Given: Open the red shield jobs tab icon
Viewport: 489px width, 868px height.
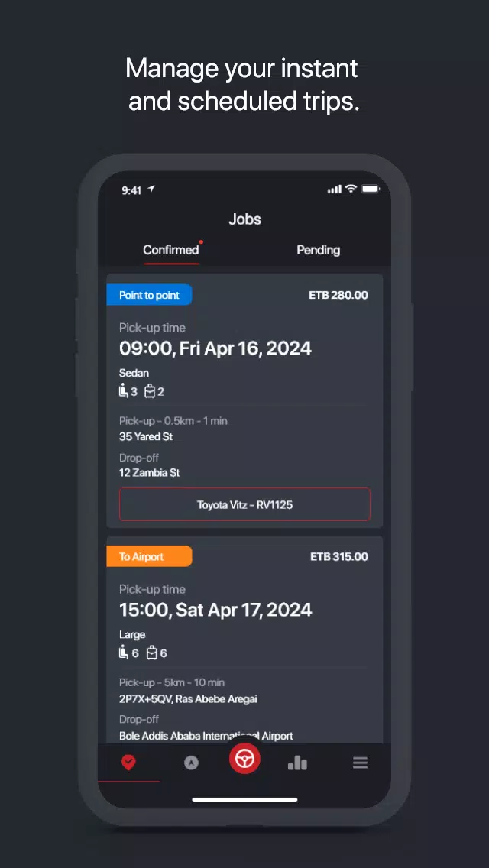Looking at the screenshot, I should 128,763.
